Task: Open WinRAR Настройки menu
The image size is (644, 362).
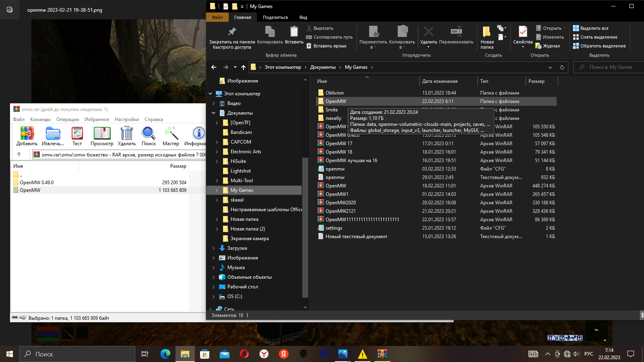Action: [x=127, y=119]
